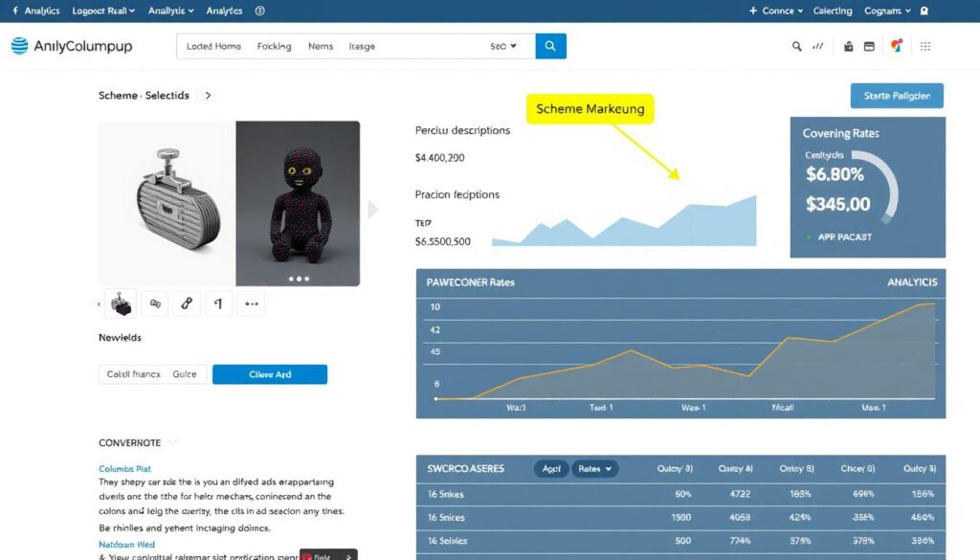The image size is (980, 560).
Task: Select the Gulce segment option
Action: pyautogui.click(x=185, y=374)
